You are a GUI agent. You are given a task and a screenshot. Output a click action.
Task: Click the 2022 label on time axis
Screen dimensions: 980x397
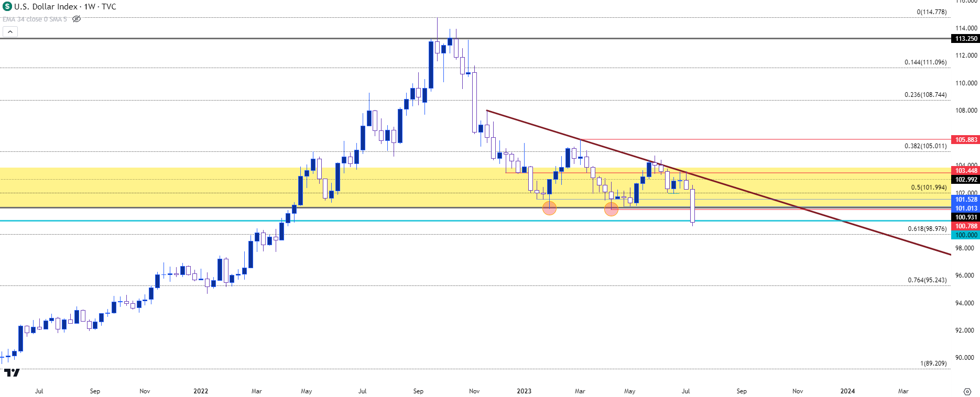(201, 391)
